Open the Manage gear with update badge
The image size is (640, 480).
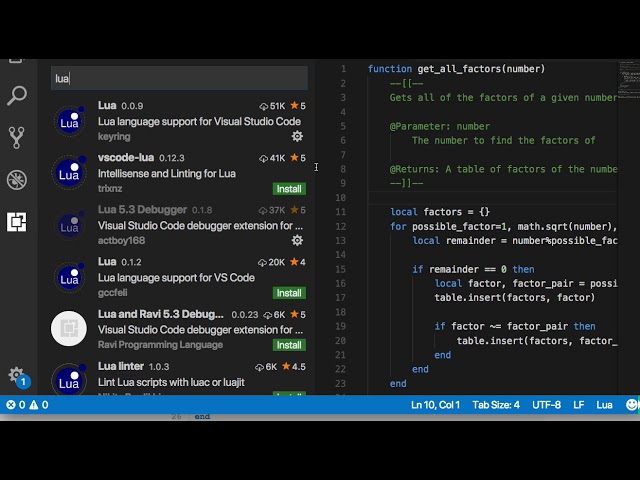point(18,376)
